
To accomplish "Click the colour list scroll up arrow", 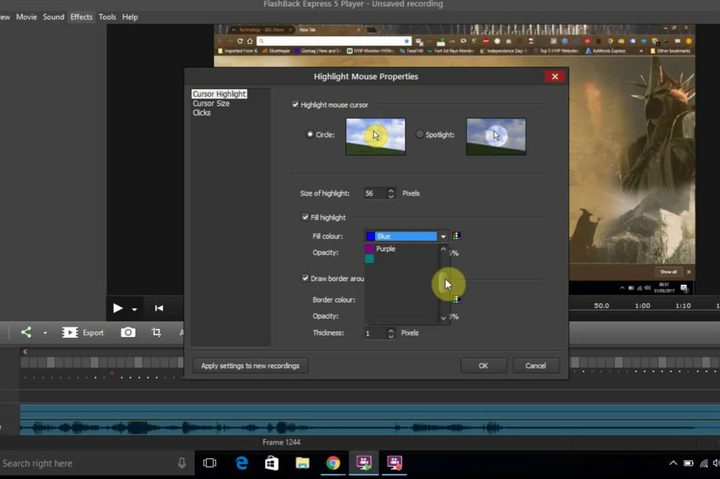I will click(x=443, y=249).
